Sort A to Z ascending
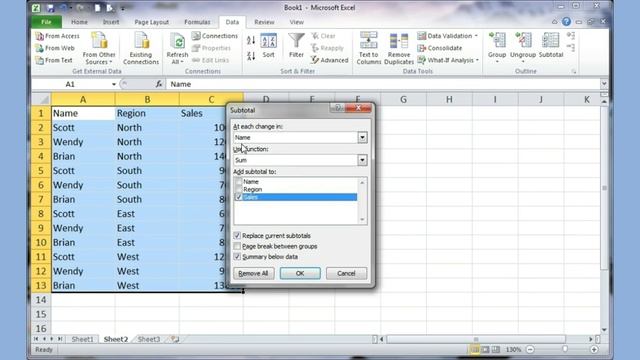 tap(251, 40)
